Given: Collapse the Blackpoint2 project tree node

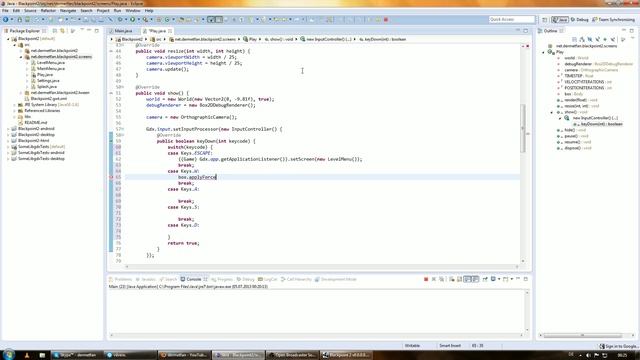Looking at the screenshot, I should pyautogui.click(x=8, y=39).
